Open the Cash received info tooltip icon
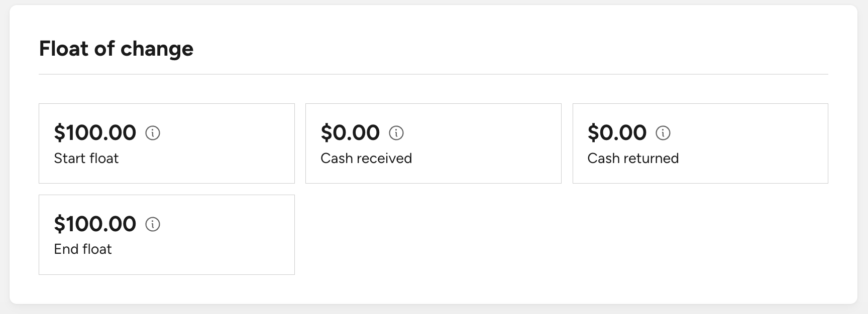 396,133
